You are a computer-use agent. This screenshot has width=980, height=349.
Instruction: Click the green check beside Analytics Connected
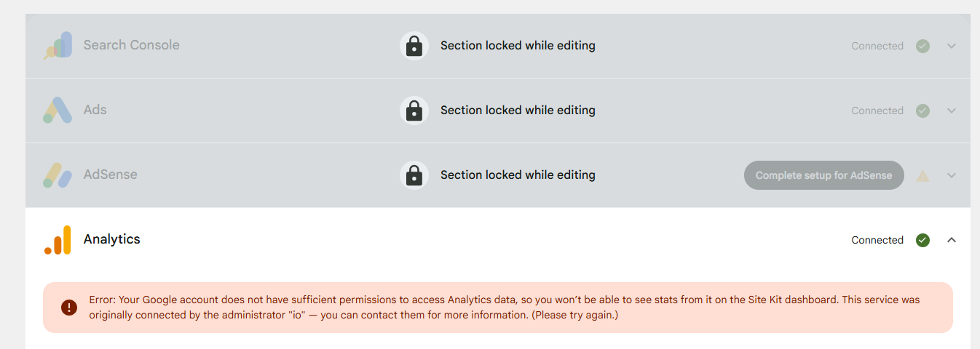pos(922,240)
